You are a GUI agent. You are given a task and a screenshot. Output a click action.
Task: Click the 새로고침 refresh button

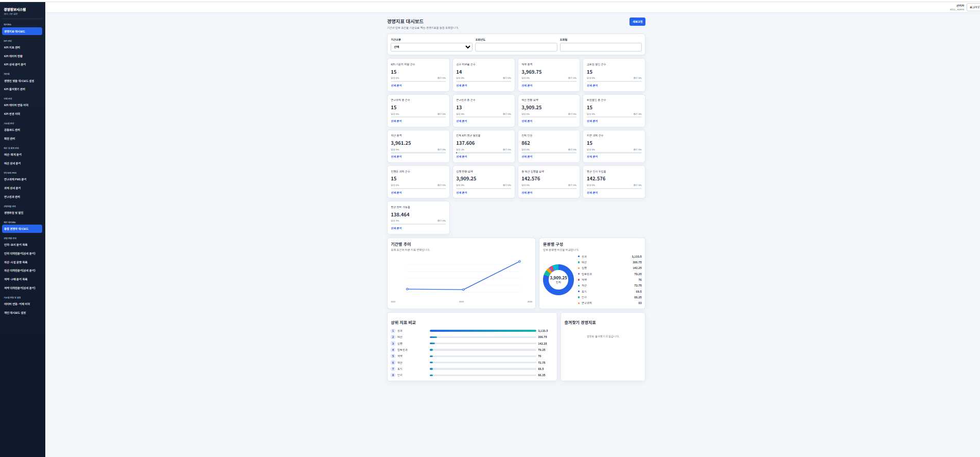click(637, 22)
